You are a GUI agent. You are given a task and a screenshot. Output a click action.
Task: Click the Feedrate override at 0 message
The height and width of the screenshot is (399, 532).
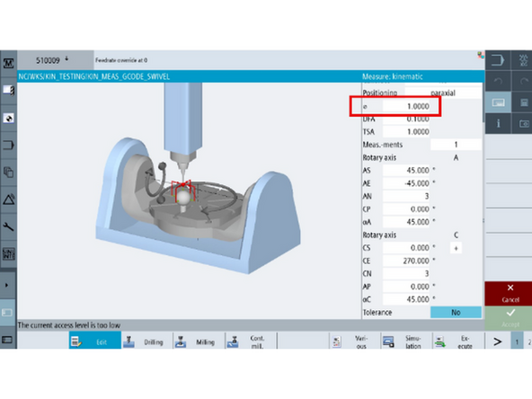(121, 60)
